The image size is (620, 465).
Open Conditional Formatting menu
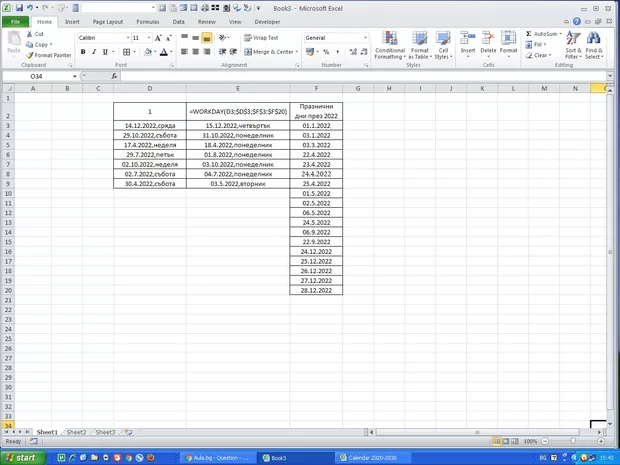point(390,45)
